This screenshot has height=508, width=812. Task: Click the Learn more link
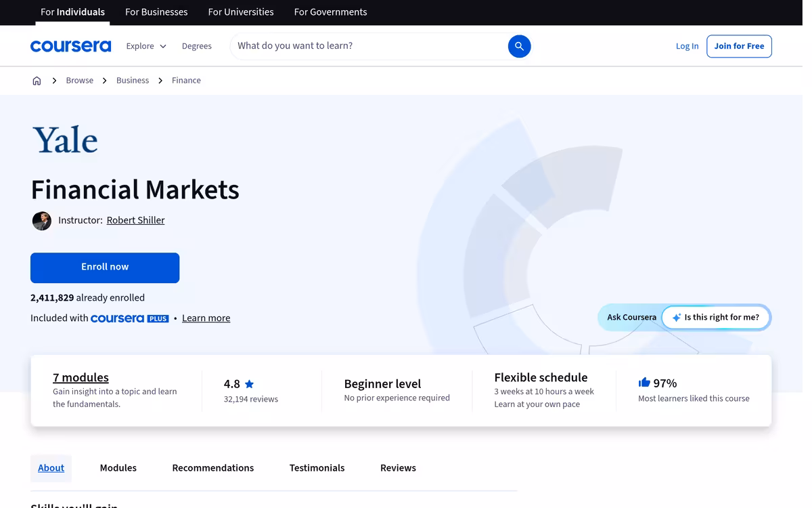click(206, 318)
